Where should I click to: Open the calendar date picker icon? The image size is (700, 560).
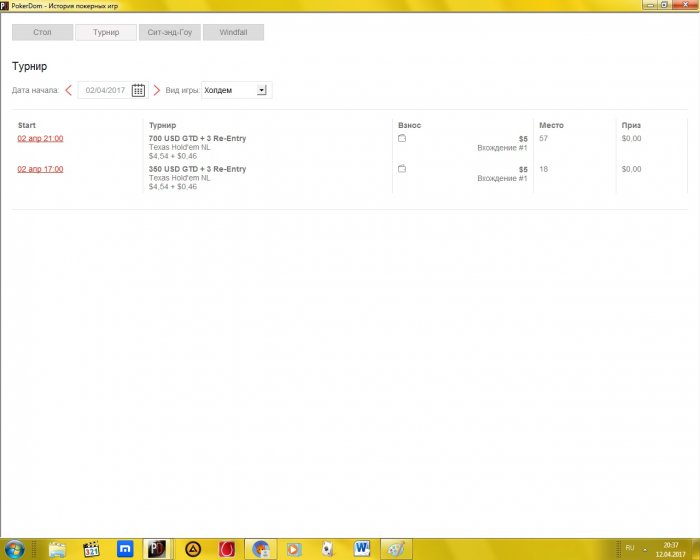139,90
